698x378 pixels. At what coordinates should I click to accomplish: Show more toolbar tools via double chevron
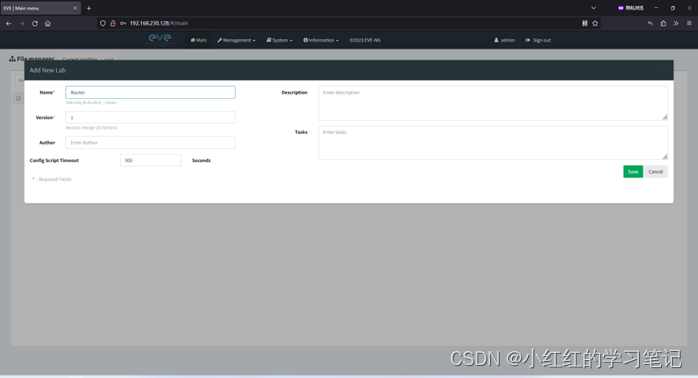[676, 23]
